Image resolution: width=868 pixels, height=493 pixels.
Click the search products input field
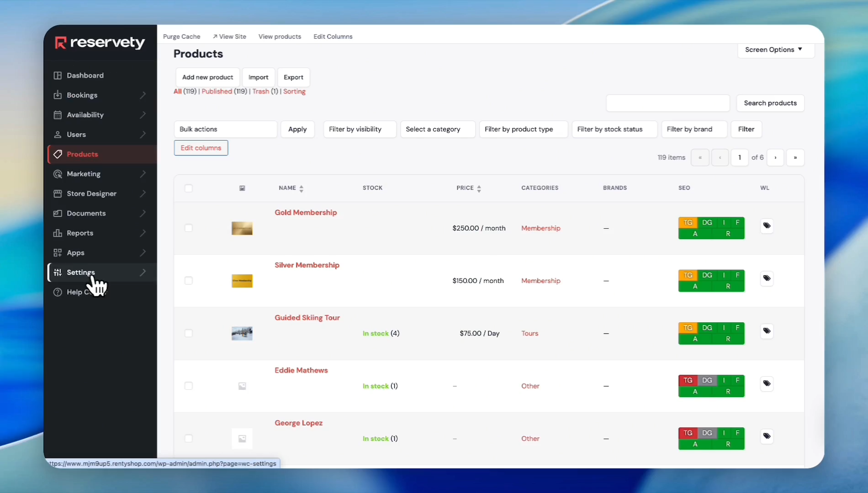click(667, 103)
